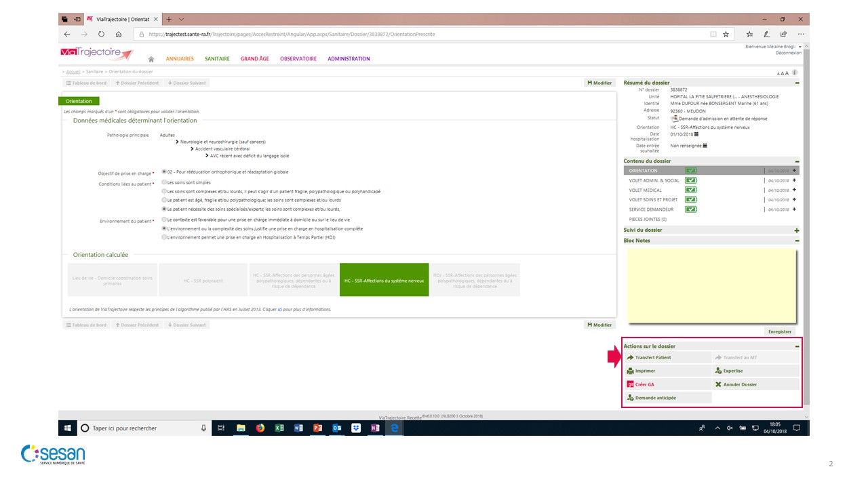Open Firefox from the Windows taskbar
The width and height of the screenshot is (868, 488).
(260, 428)
